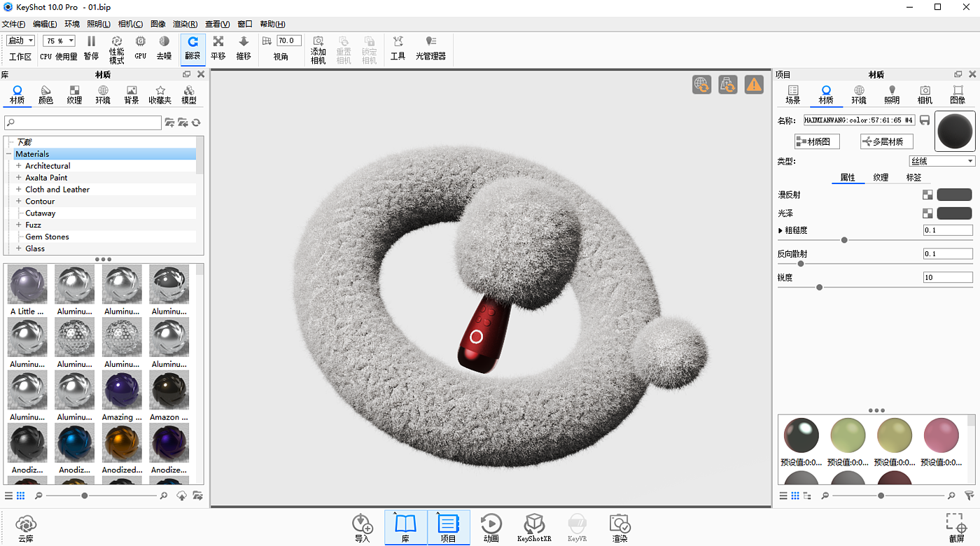This screenshot has width=980, height=546.
Task: Toggle GPU rendering mode
Action: (141, 48)
